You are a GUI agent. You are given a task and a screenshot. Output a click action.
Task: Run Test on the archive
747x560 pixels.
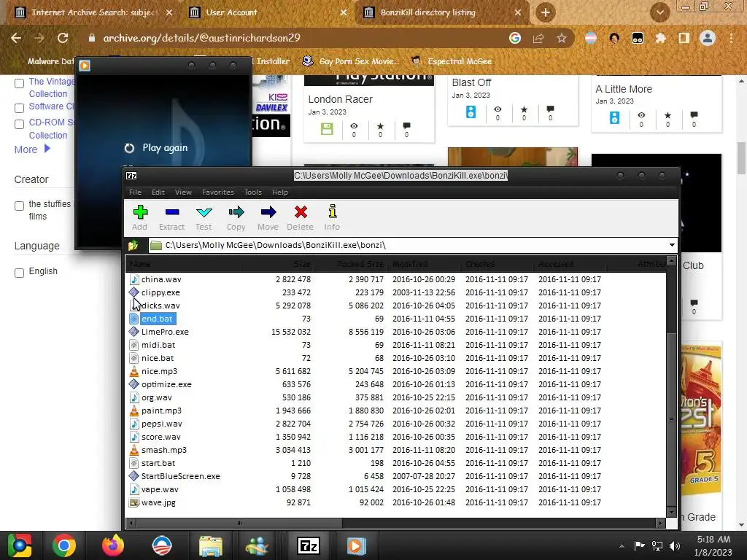204,217
